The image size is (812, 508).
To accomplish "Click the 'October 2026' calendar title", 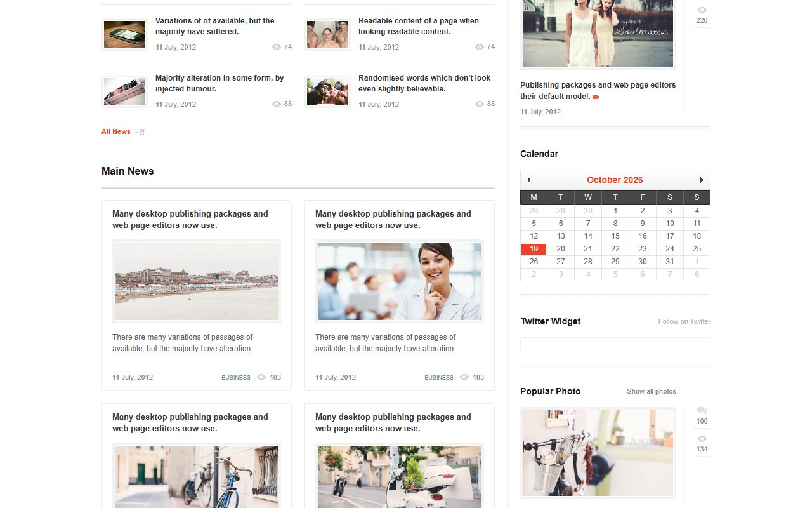I will tap(615, 180).
